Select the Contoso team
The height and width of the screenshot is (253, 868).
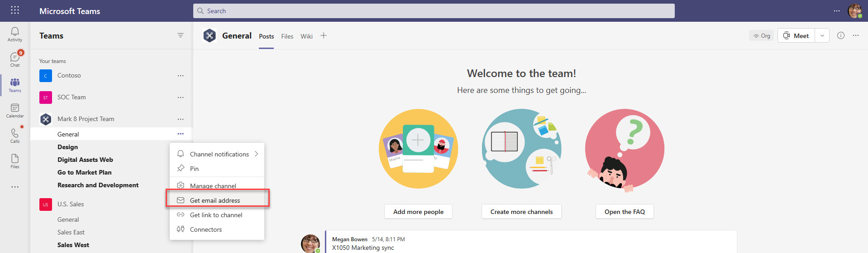(69, 76)
